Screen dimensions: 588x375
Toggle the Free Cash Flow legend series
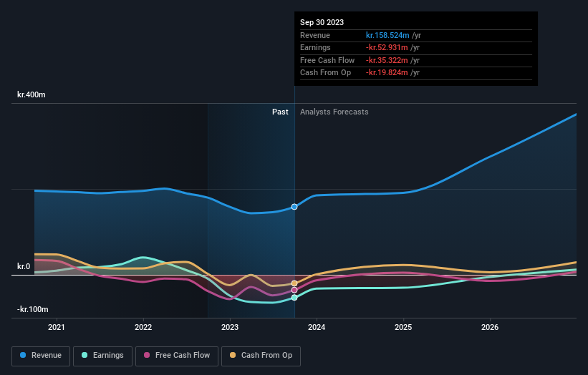click(x=177, y=356)
